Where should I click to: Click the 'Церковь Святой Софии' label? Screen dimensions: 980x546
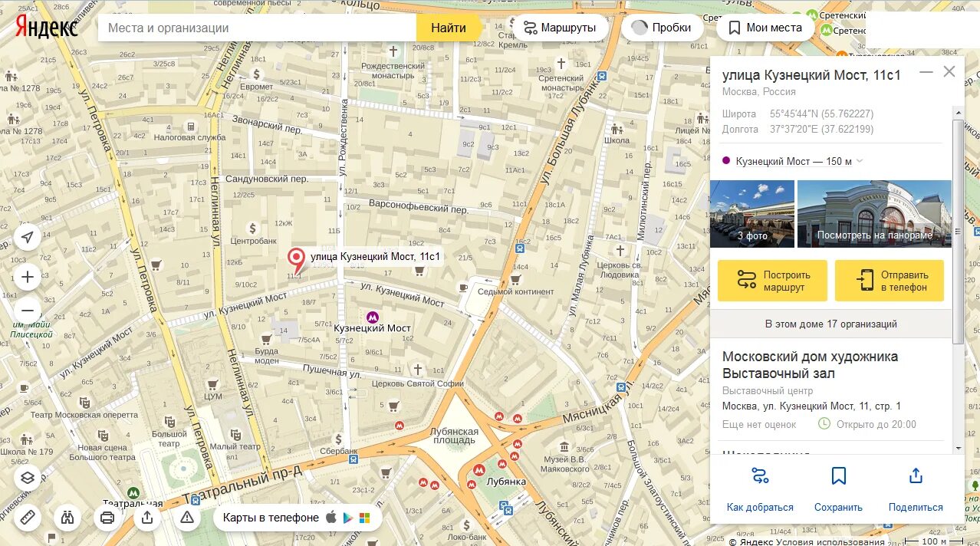pos(418,383)
